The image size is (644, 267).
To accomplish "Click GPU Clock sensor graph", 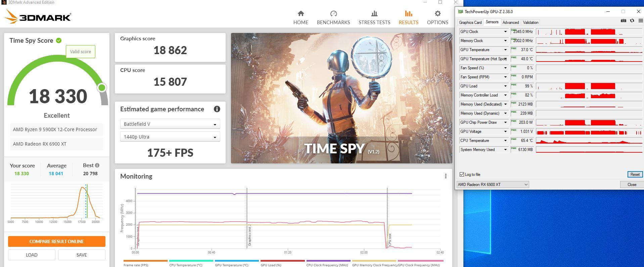I will tap(589, 32).
